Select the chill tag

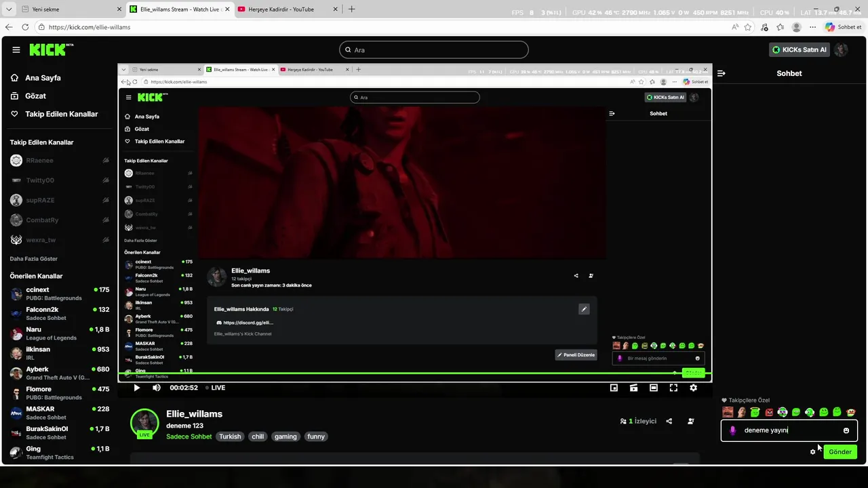pos(258,436)
